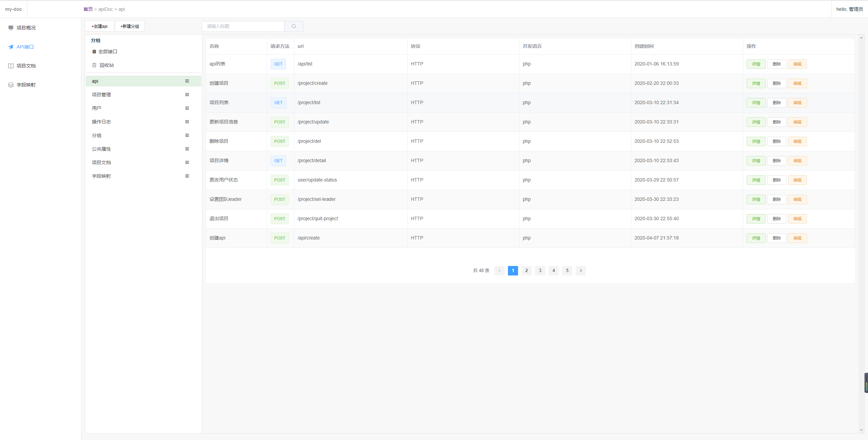Open the menu icon for 操作日志 group
Screen dimensions: 868x440
coord(187,122)
